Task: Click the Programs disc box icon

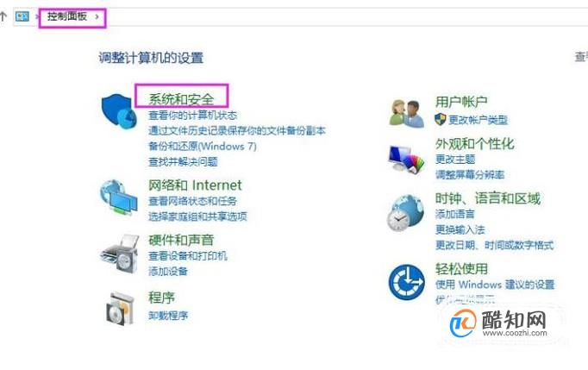Action: tap(120, 308)
